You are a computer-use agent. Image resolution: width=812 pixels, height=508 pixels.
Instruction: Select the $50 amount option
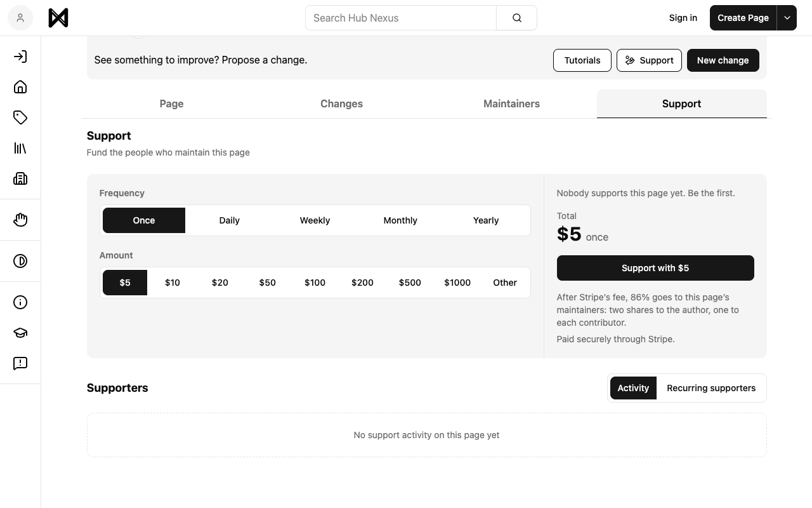[267, 283]
